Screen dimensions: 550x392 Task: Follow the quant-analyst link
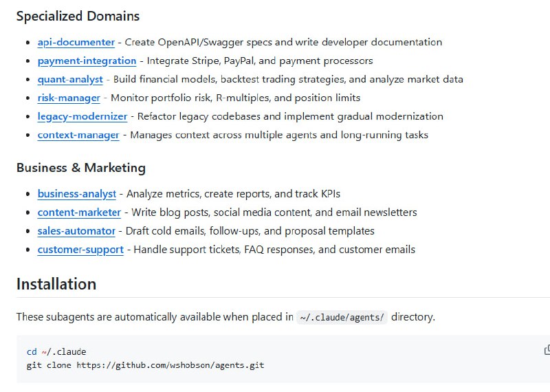pyautogui.click(x=70, y=79)
